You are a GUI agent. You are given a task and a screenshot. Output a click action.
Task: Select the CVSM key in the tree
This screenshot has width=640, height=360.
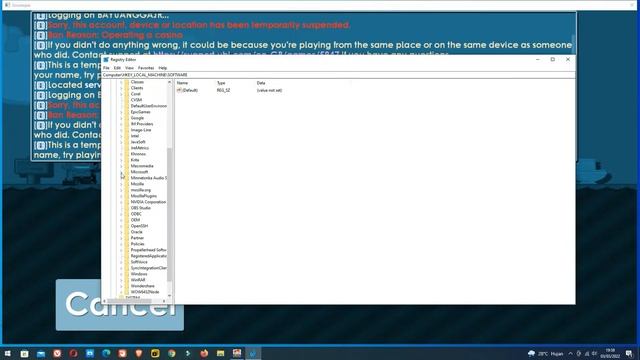[x=136, y=100]
